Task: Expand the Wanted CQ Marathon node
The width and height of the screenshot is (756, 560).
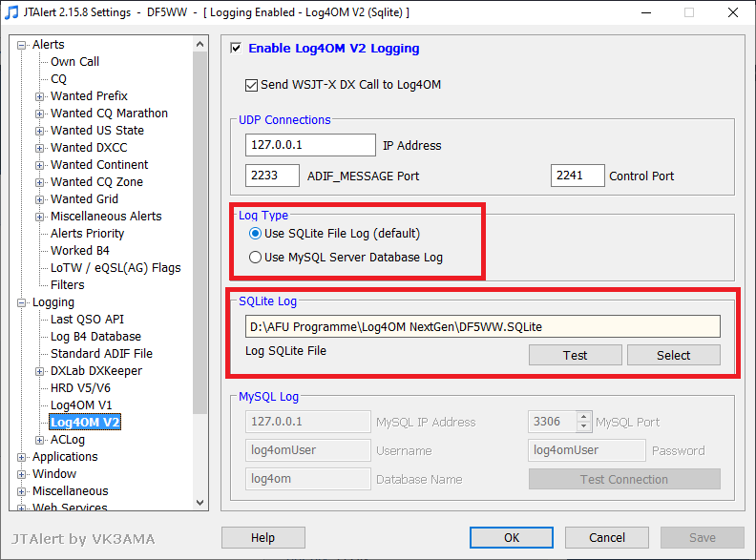Action: tap(39, 114)
